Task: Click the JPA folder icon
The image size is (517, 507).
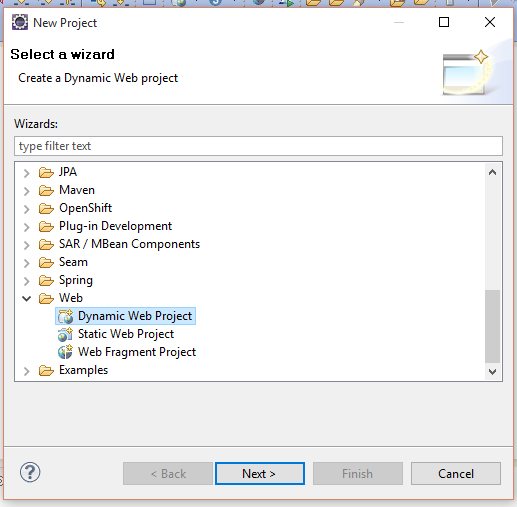Action: coord(46,172)
